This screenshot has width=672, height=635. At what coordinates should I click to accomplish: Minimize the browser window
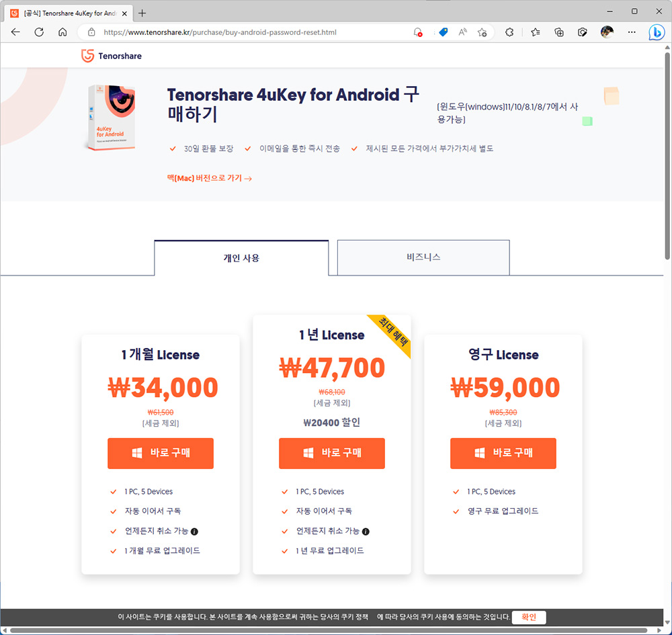coord(610,11)
